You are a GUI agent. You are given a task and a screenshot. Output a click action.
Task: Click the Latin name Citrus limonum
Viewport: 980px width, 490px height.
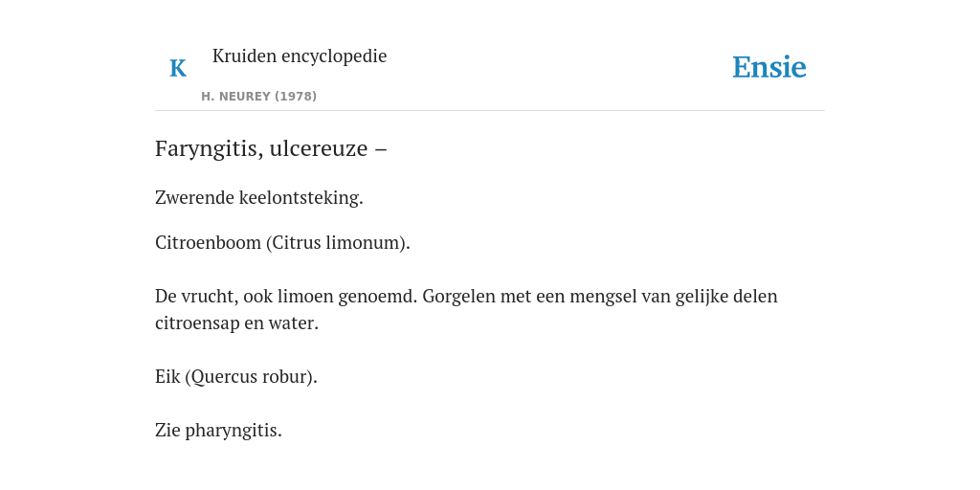click(x=338, y=242)
